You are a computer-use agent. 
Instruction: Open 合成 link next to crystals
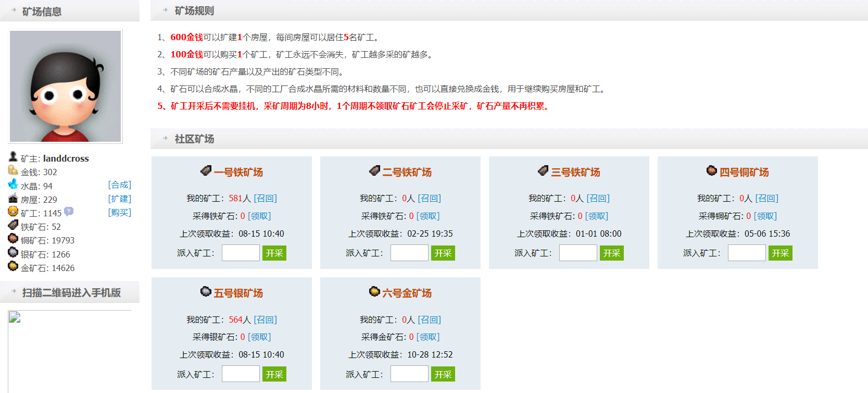click(x=120, y=185)
